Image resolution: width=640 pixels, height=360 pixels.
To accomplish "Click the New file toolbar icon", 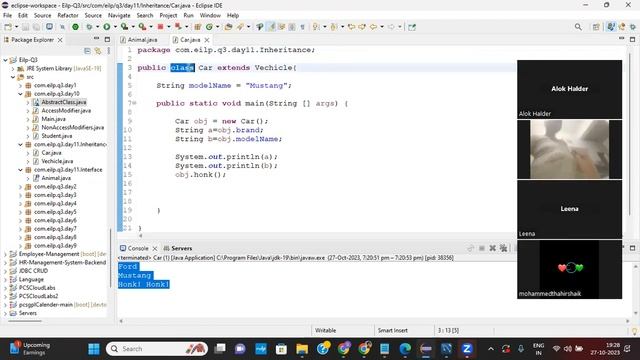I will click(8, 27).
